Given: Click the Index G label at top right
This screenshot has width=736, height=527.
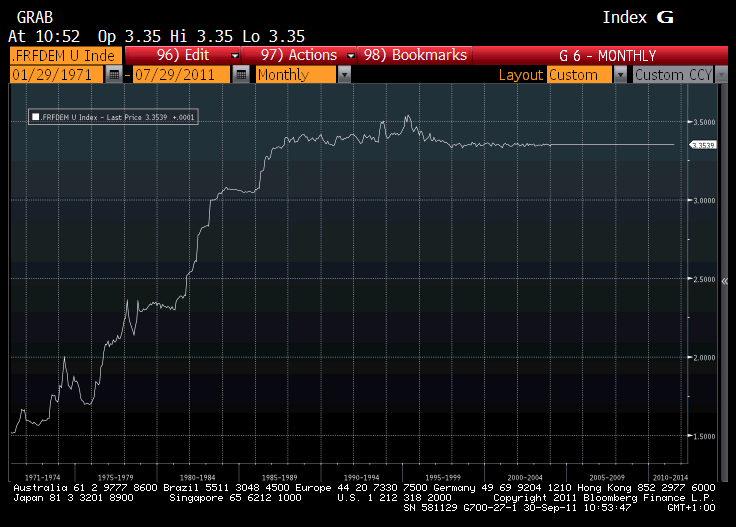Looking at the screenshot, I should click(638, 17).
